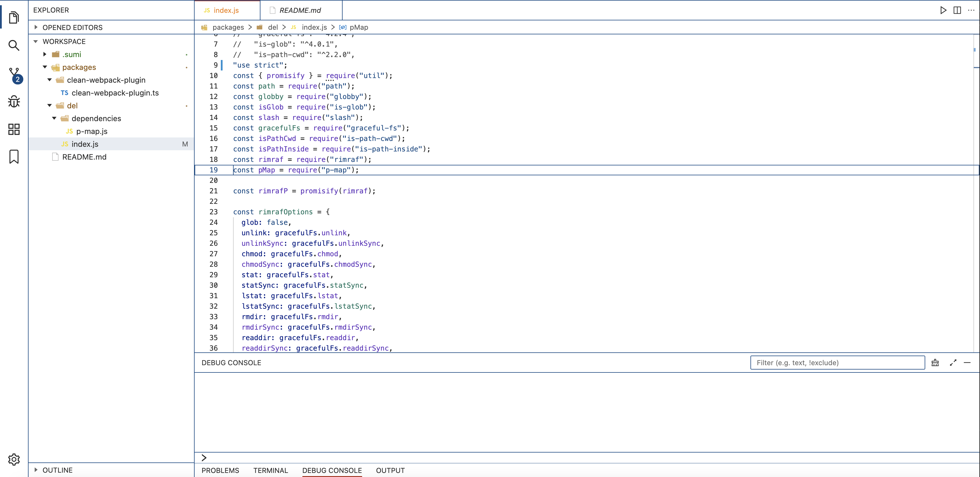Click the JS icon beside p-map.js

point(69,131)
